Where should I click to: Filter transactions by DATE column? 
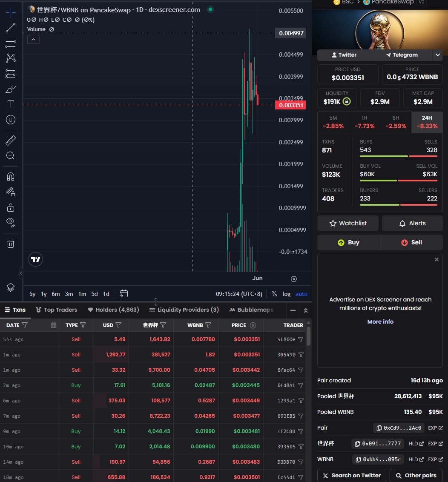point(25,325)
